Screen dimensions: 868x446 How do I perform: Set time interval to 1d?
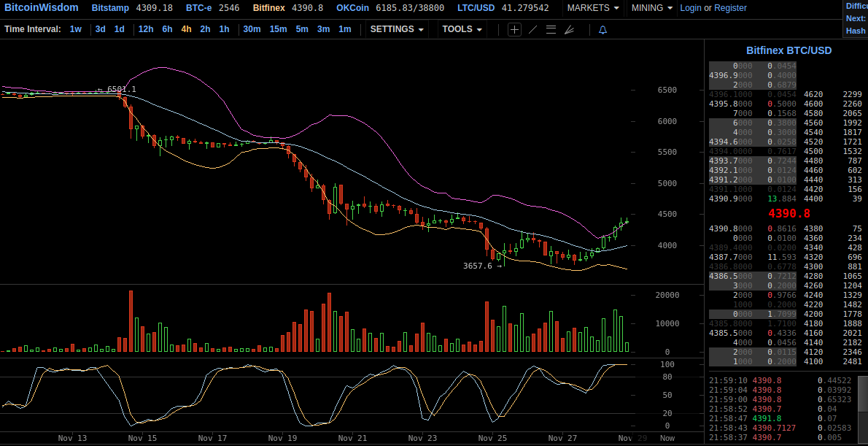[119, 29]
